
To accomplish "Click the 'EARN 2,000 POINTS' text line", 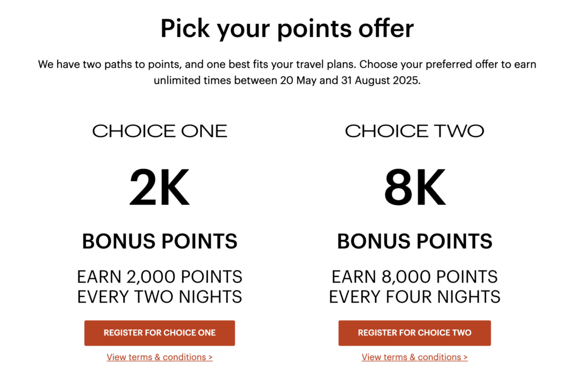I will [159, 277].
